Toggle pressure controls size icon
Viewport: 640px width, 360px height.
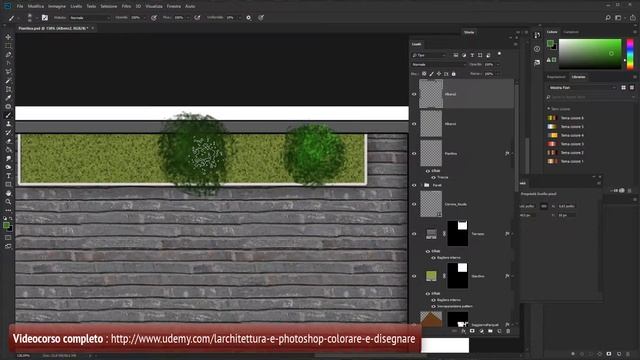pyautogui.click(x=261, y=18)
